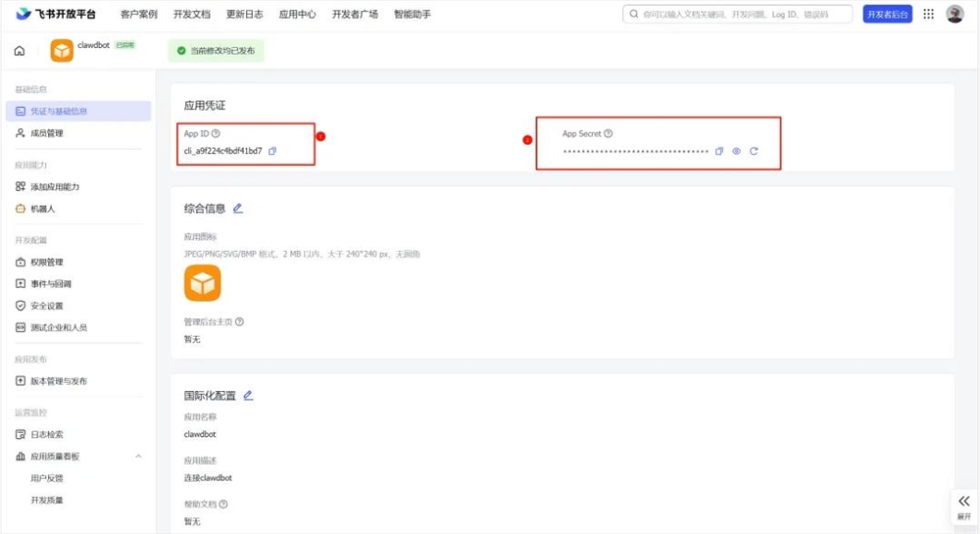This screenshot has width=980, height=534.
Task: Open 开发者广场 in top navigation
Action: (x=355, y=14)
